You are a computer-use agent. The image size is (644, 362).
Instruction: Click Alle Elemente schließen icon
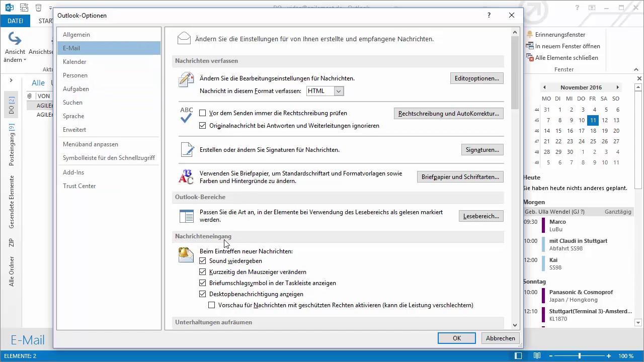(x=530, y=58)
